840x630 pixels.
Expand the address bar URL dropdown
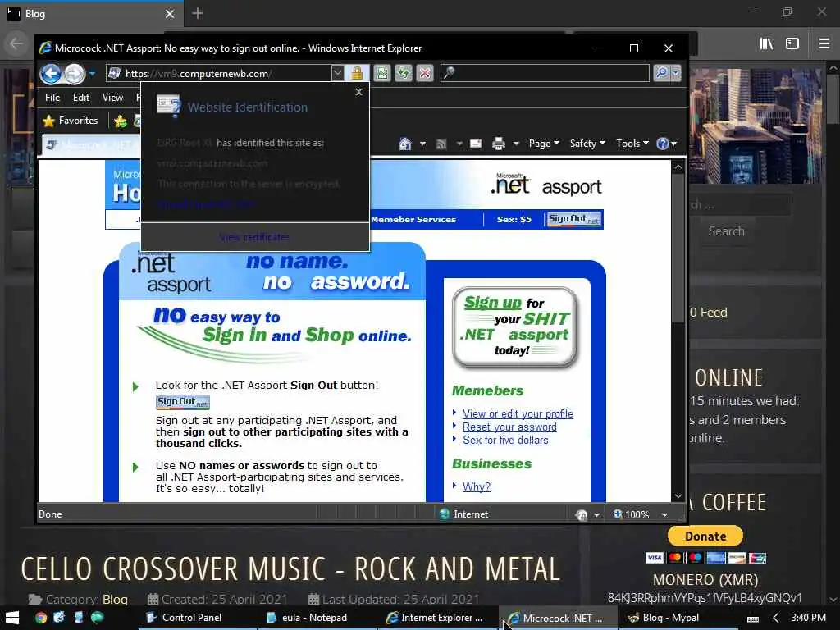click(337, 73)
